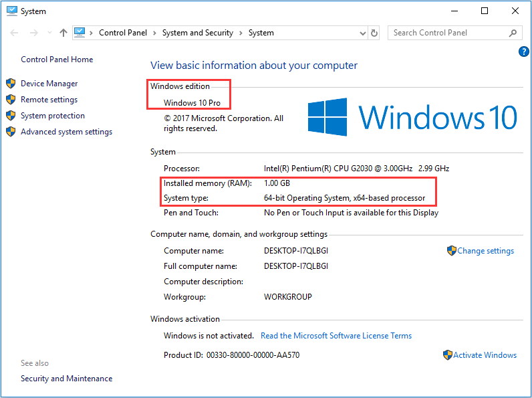Image resolution: width=532 pixels, height=398 pixels.
Task: Select System breadcrumb item
Action: click(x=261, y=33)
